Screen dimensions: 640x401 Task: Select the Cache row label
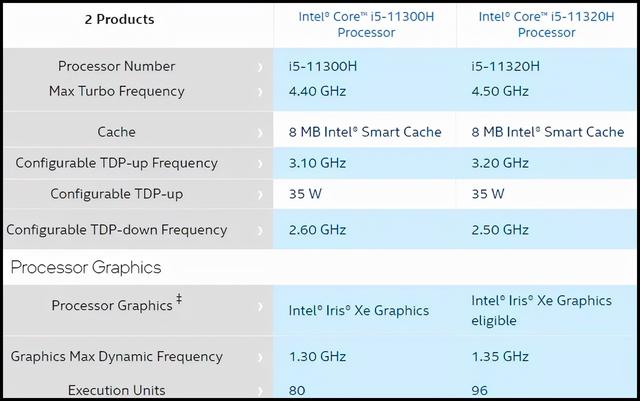coord(117,132)
